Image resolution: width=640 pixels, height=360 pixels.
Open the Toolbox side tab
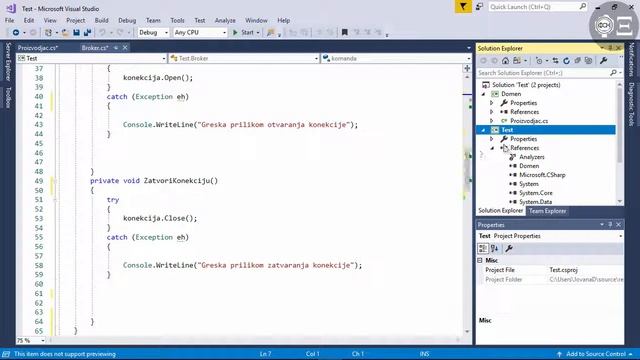pyautogui.click(x=8, y=98)
